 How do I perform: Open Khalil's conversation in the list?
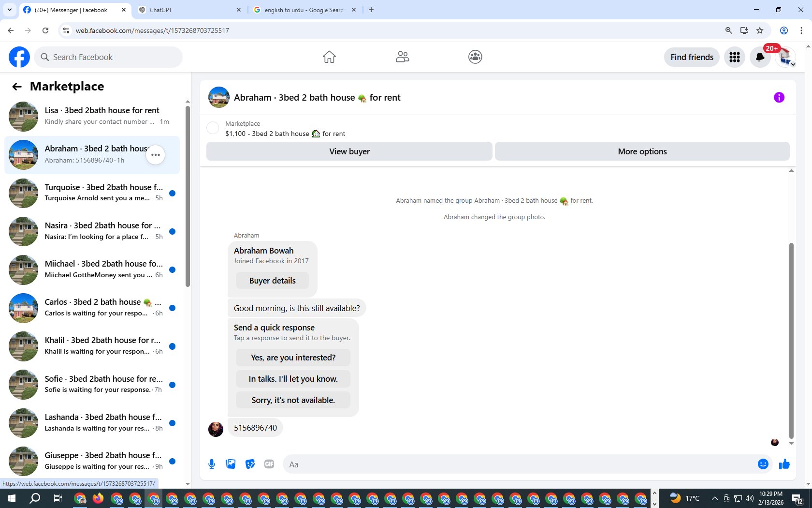pyautogui.click(x=92, y=346)
